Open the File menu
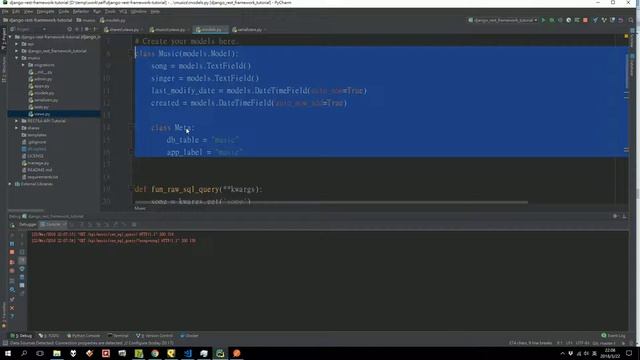Viewport: 640px width, 360px height. click(5, 11)
